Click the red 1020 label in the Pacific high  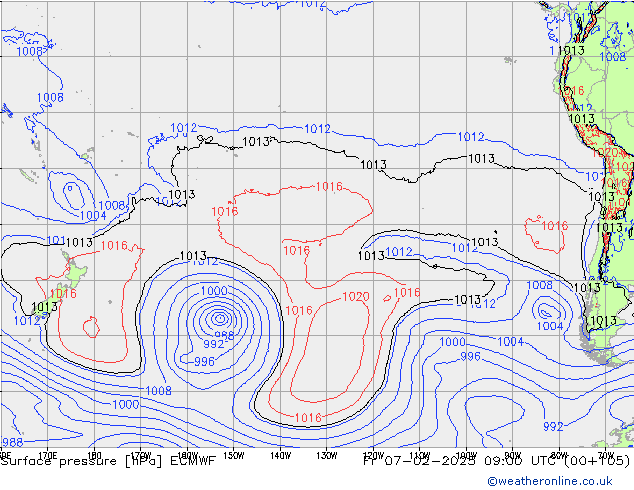(356, 297)
